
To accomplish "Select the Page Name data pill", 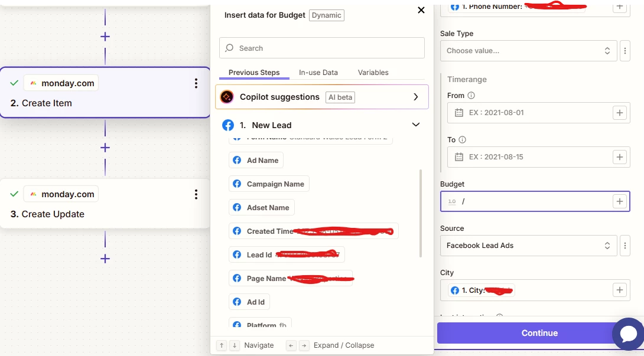I will point(291,279).
